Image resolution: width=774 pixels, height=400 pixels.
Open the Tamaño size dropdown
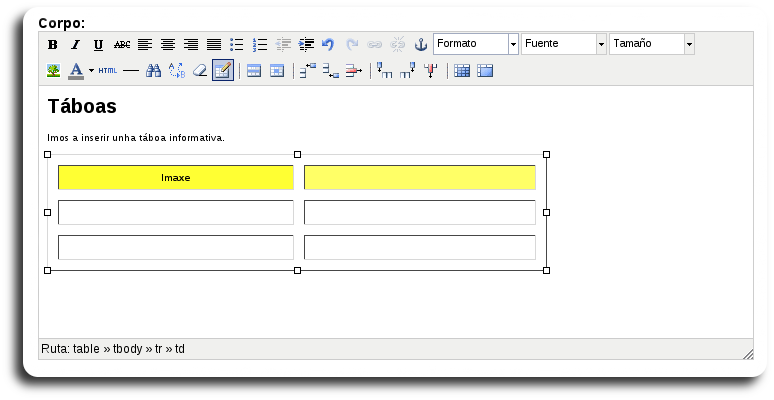(651, 44)
